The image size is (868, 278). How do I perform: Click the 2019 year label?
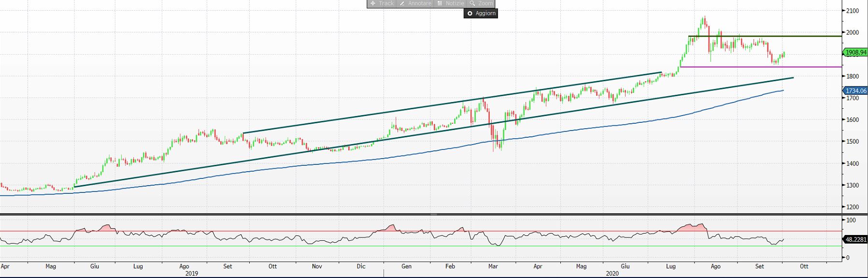coord(192,274)
